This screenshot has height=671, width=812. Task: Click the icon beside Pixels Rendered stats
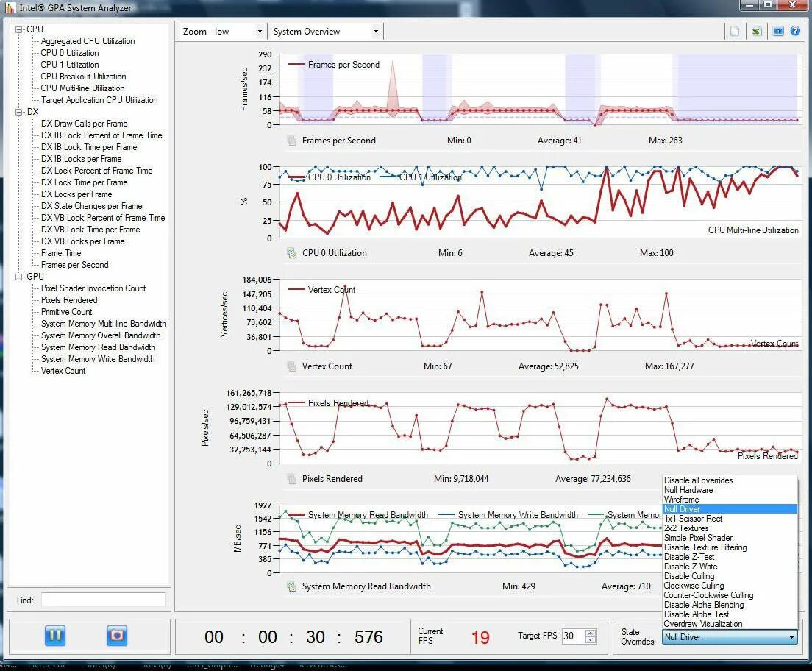click(x=291, y=479)
